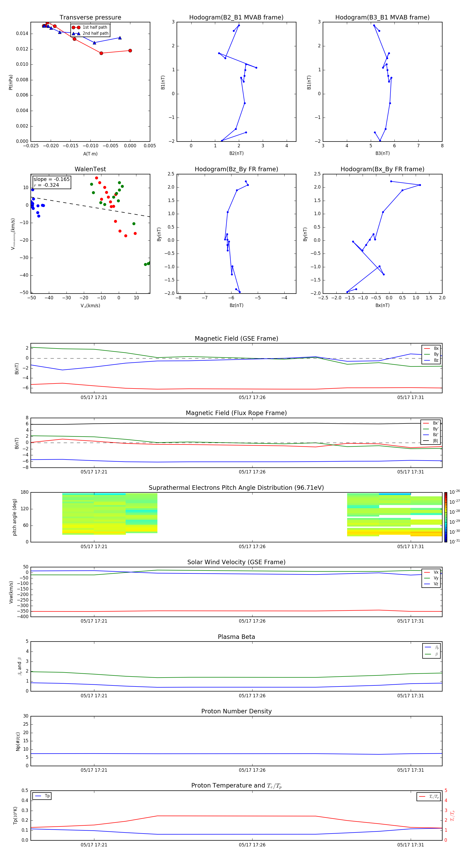This screenshot has width=473, height=868.
Task: Click the 'pitch angle (deg)' axis label
Action: (14, 517)
